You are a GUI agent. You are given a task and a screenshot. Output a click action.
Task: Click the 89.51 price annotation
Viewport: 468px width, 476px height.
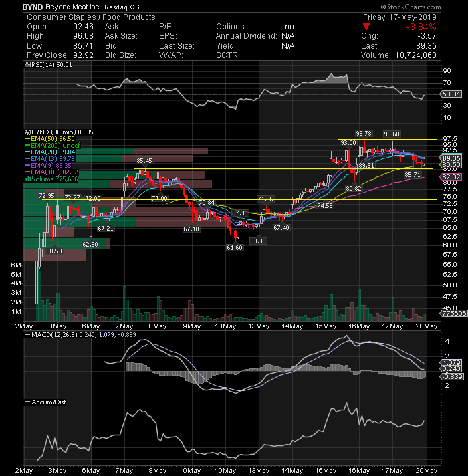point(366,165)
